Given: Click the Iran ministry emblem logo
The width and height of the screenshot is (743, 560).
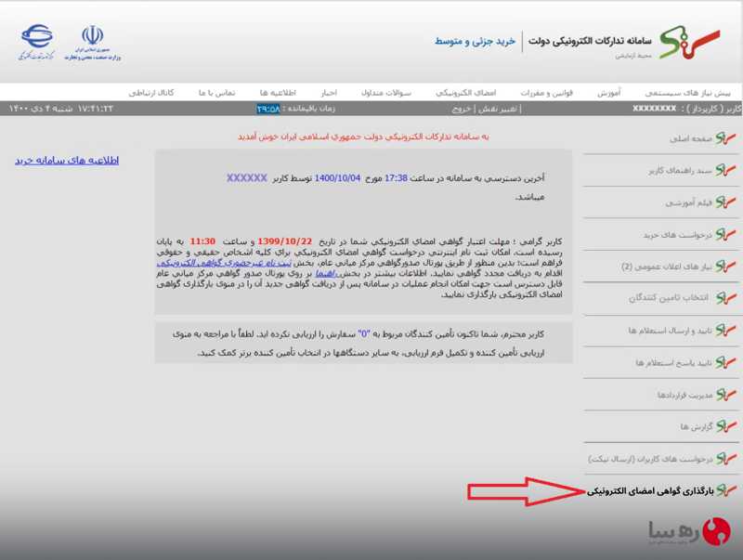Looking at the screenshot, I should (92, 43).
